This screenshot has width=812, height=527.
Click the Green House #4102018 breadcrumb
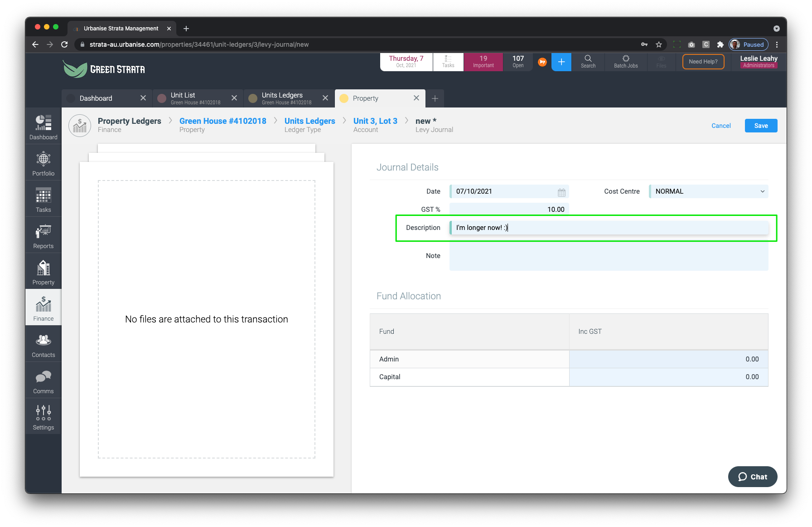pos(223,121)
